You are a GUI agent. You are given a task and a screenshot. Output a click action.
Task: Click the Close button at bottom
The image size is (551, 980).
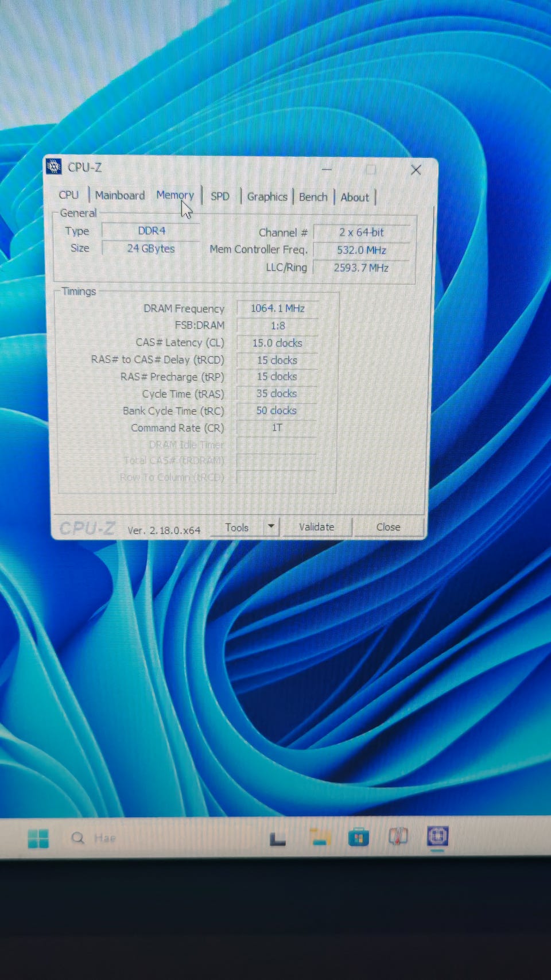pos(389,527)
